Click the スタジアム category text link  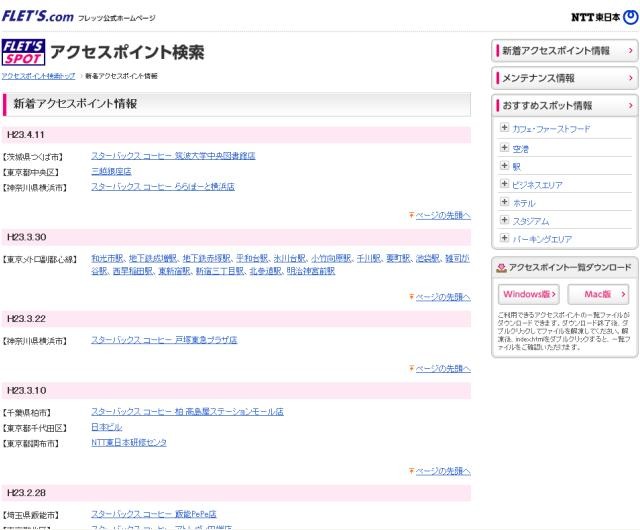coord(531,221)
